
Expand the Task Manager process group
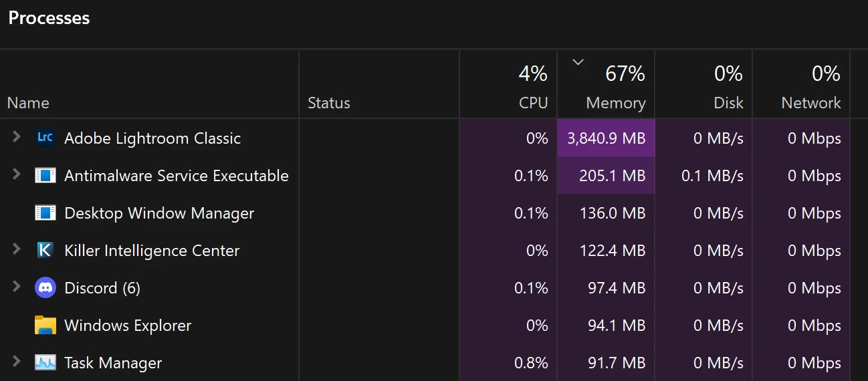[17, 362]
